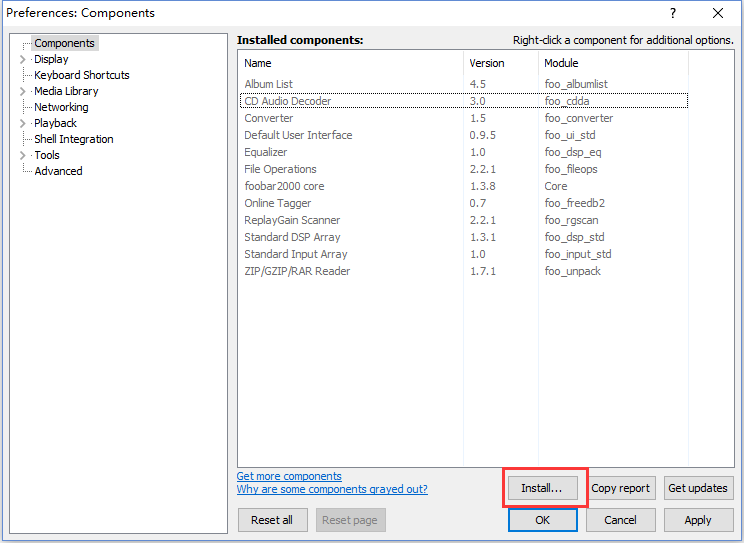Viewport: 744px width, 543px height.
Task: Sort by the Module column header
Action: 613,63
